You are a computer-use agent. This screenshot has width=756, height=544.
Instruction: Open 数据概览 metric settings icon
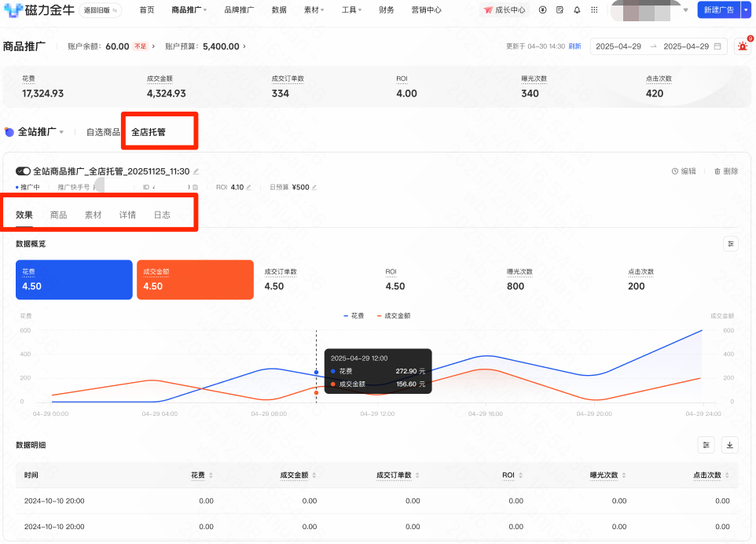click(x=731, y=244)
